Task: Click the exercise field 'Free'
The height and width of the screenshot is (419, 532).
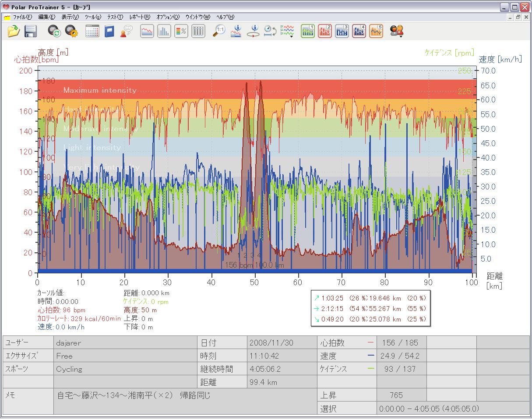Action: tap(125, 356)
